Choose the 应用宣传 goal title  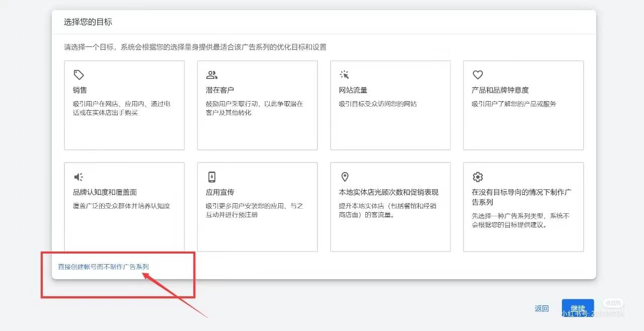[220, 192]
